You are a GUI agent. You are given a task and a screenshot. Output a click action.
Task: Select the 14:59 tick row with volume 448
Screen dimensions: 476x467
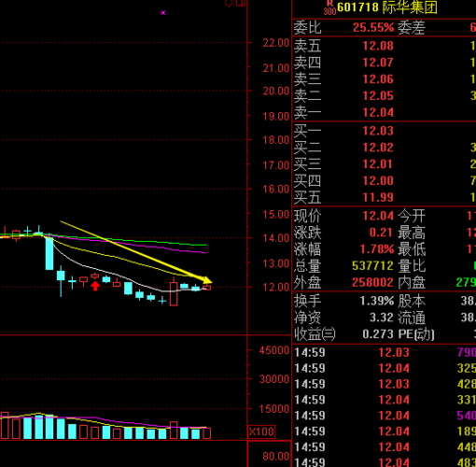[385, 447]
